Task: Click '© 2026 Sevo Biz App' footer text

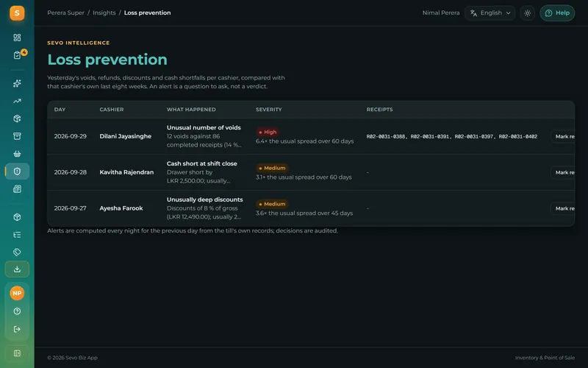Action: (72, 358)
